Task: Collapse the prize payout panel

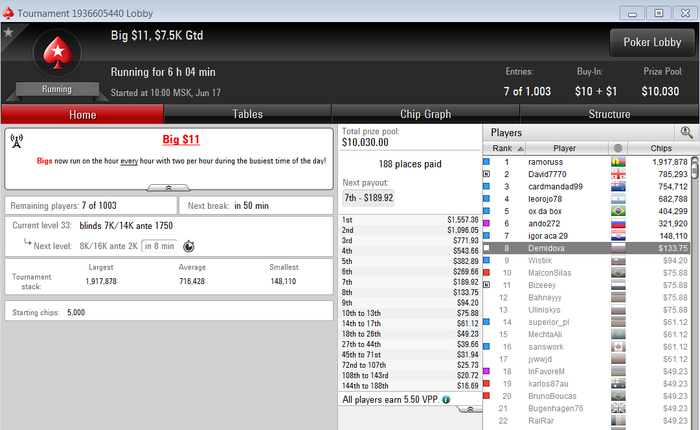Action: coord(470,409)
